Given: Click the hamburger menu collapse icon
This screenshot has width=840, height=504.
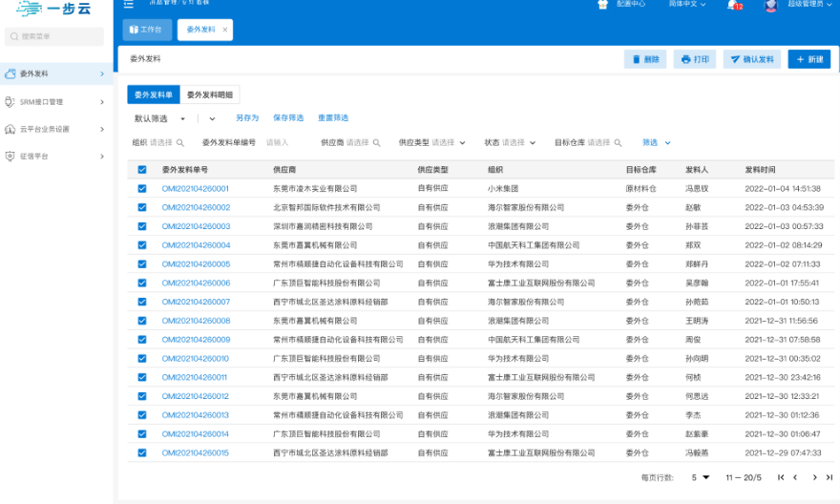Looking at the screenshot, I should 128,5.
